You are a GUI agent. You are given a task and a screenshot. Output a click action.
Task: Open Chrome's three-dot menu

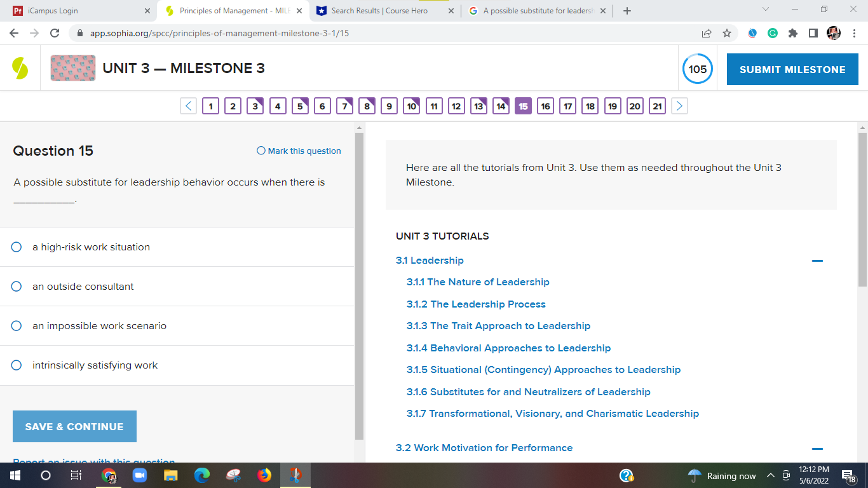854,33
